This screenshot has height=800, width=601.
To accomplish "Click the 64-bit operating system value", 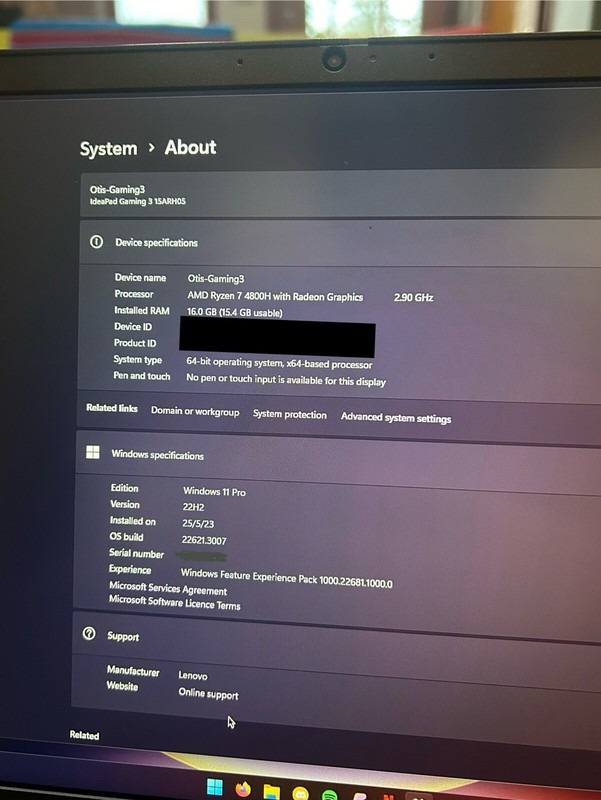I will pos(279,363).
